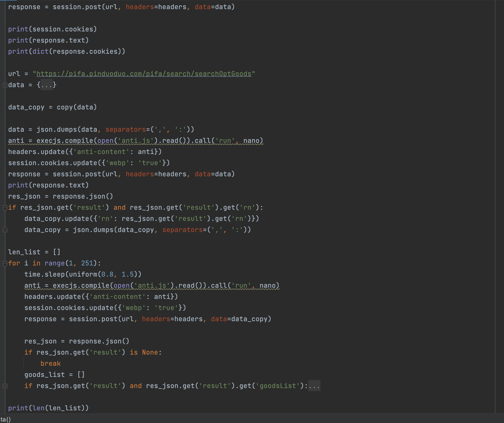This screenshot has height=423, width=504.
Task: Collapse the for i in range loop
Action: 5,264
